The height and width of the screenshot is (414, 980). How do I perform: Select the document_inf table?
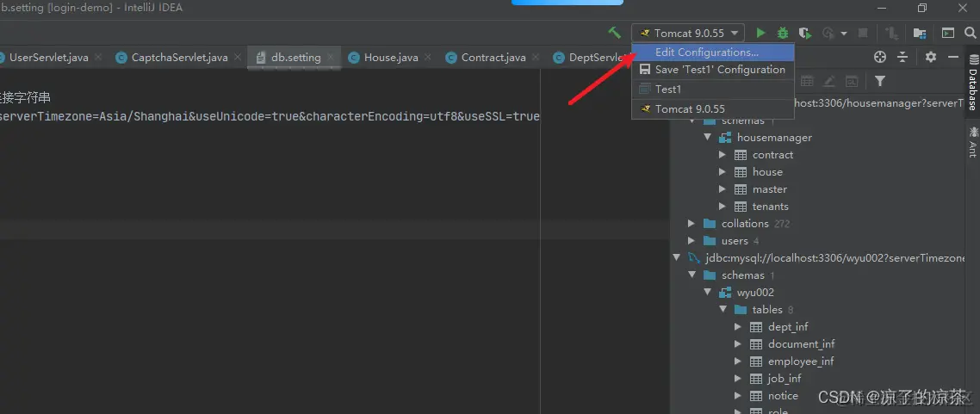point(801,344)
